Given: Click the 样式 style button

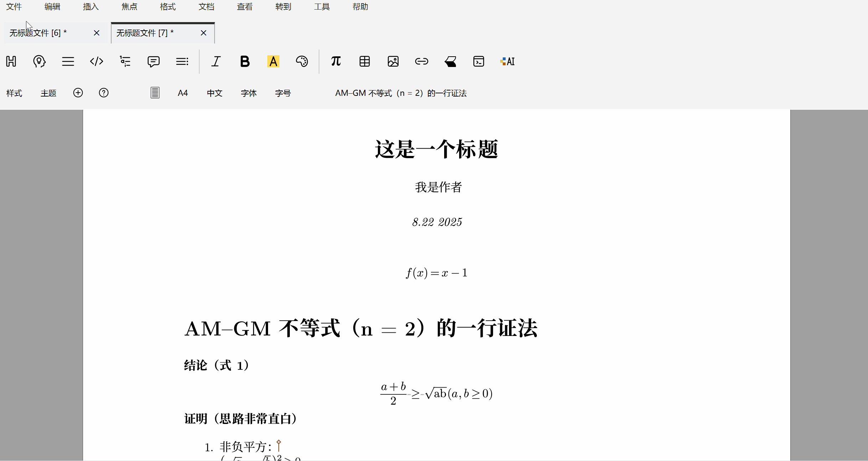Looking at the screenshot, I should (x=14, y=93).
